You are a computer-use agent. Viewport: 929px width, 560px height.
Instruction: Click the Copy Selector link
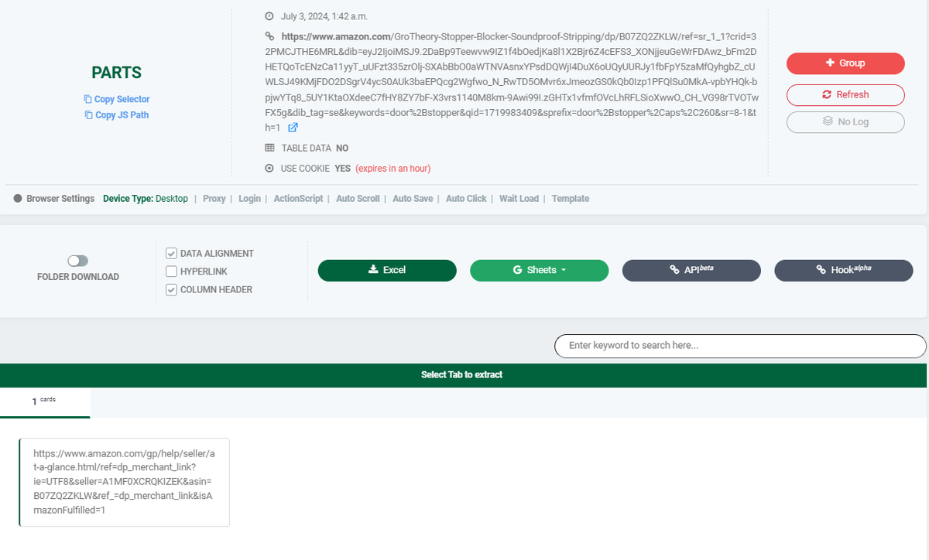tap(117, 99)
